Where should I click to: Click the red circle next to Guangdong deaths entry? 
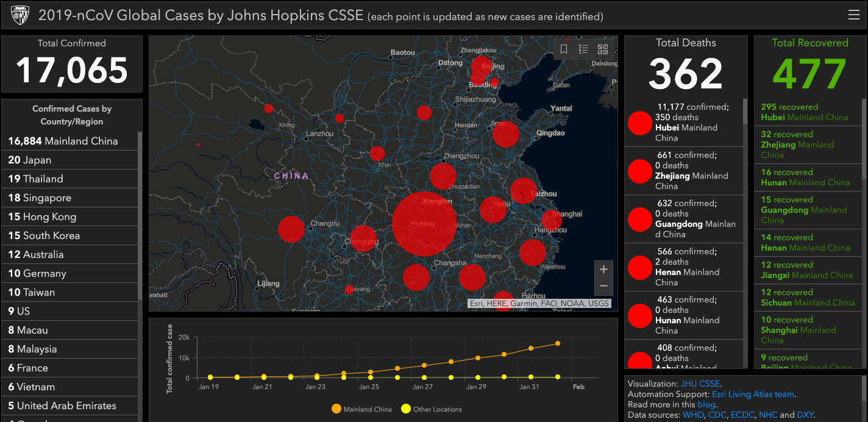[x=640, y=219]
